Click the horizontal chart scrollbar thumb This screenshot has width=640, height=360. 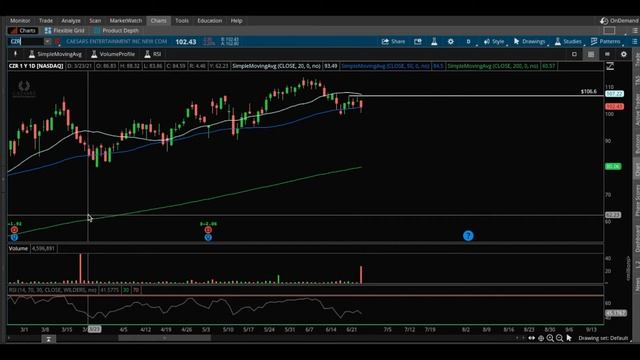pyautogui.click(x=164, y=338)
